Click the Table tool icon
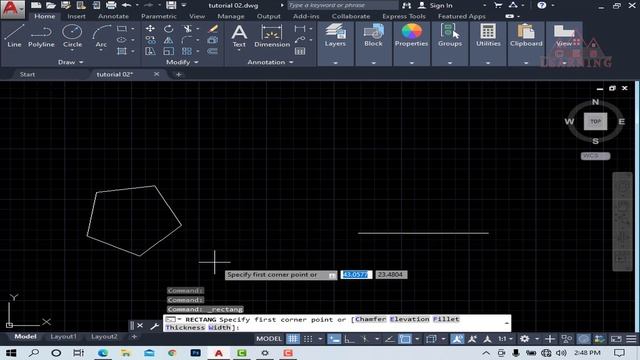 click(x=300, y=51)
